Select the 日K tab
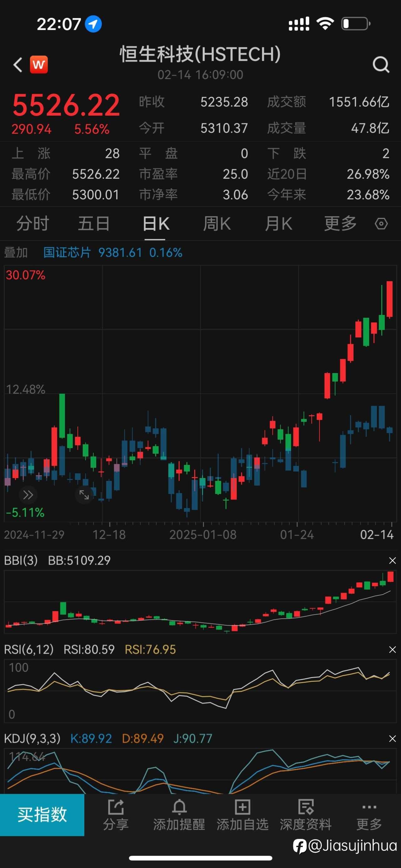This screenshot has width=401, height=868. (x=156, y=224)
